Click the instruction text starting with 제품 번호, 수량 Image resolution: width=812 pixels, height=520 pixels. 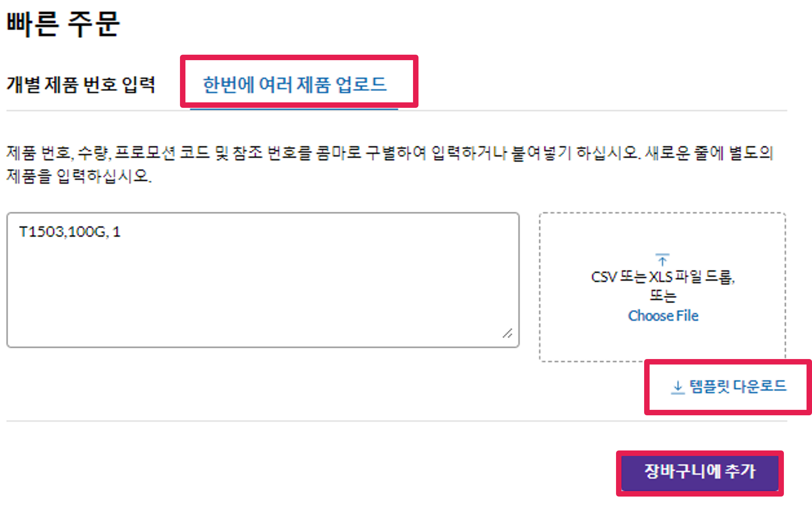point(390,153)
